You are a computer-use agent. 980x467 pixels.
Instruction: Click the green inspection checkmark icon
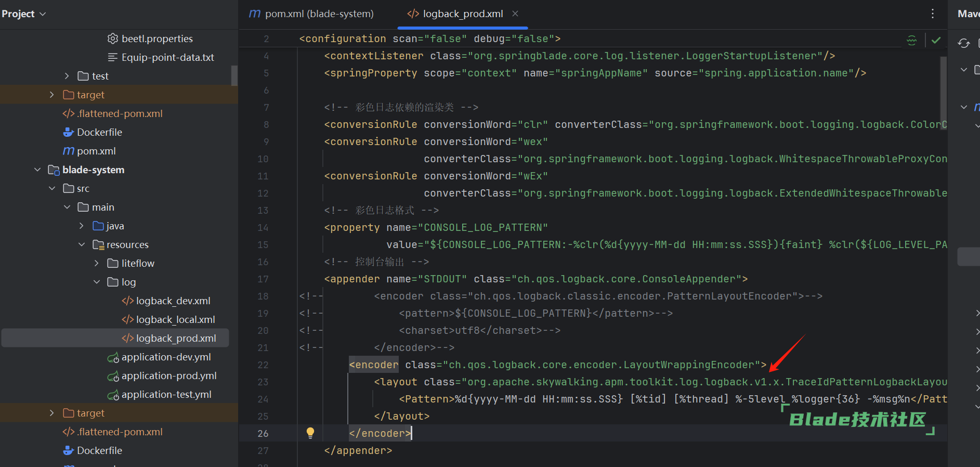(x=936, y=40)
